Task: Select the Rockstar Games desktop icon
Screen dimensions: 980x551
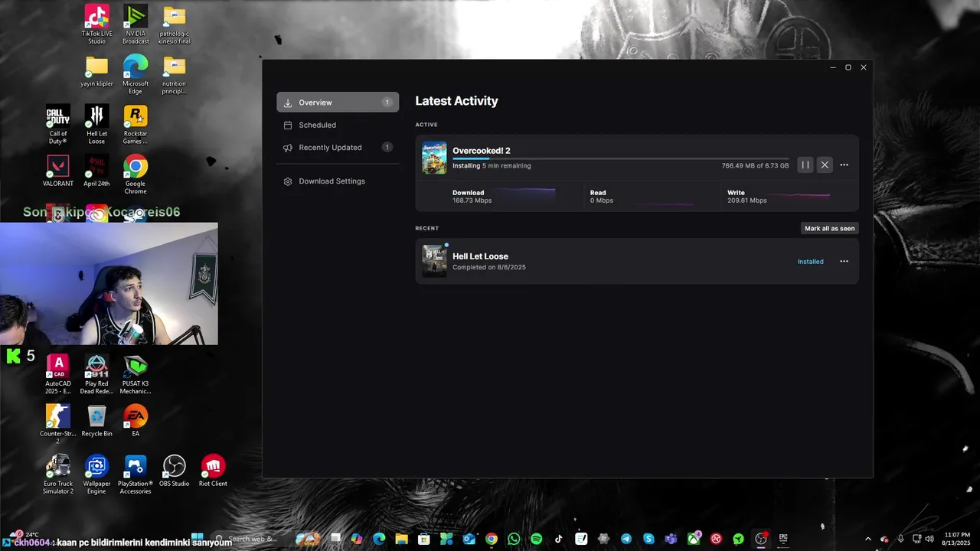Action: coord(136,125)
